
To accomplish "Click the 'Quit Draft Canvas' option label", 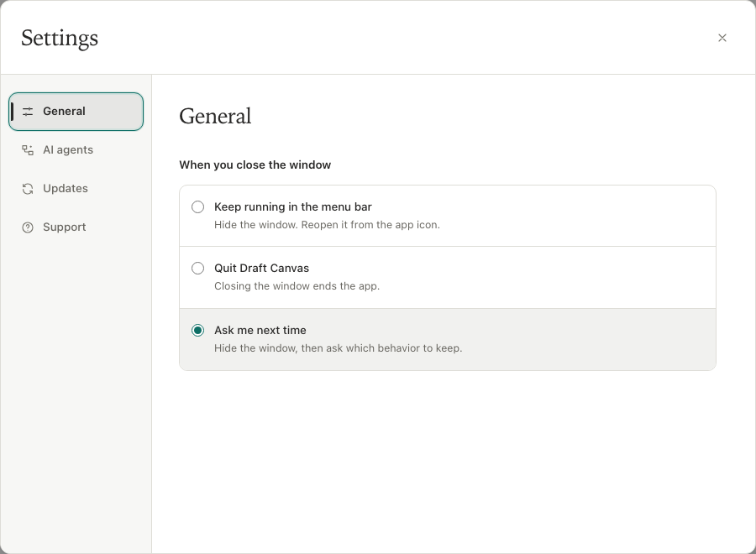I will [x=262, y=268].
